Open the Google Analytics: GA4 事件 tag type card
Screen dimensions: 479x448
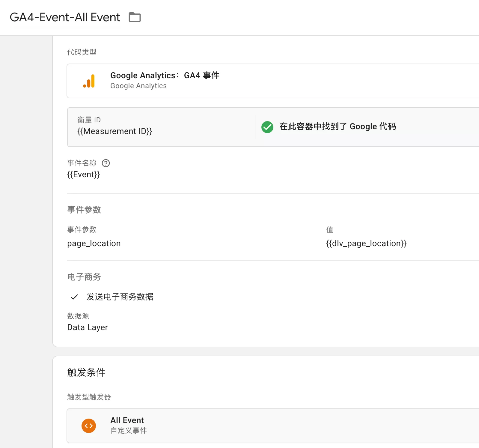point(273,81)
